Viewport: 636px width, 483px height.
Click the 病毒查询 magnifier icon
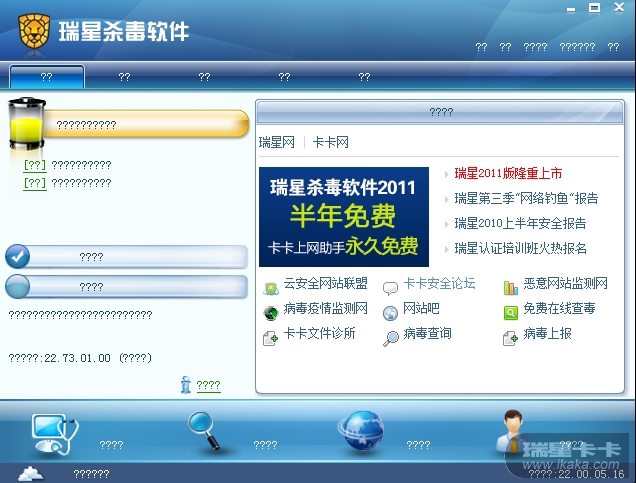[390, 338]
